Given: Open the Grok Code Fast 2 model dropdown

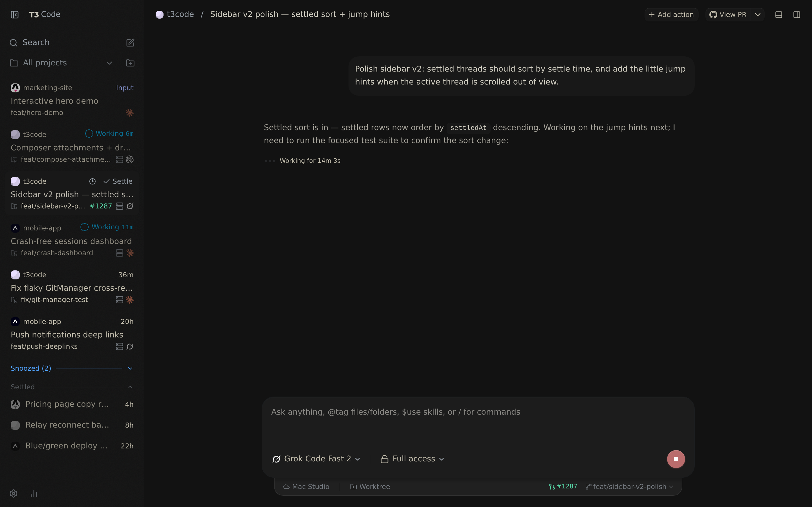Looking at the screenshot, I should coord(316,459).
